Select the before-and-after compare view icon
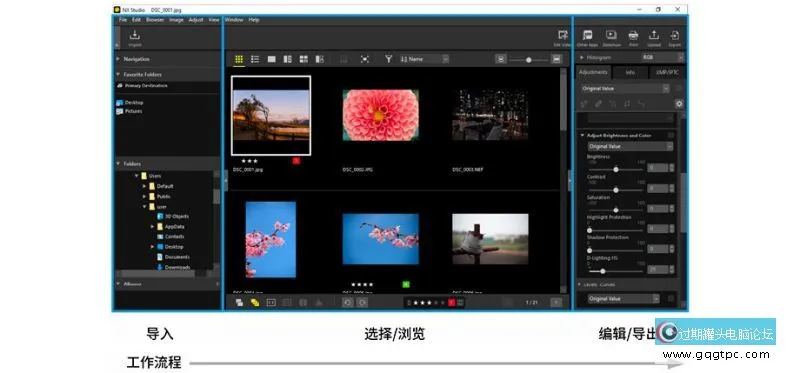The height and width of the screenshot is (373, 800). [320, 59]
